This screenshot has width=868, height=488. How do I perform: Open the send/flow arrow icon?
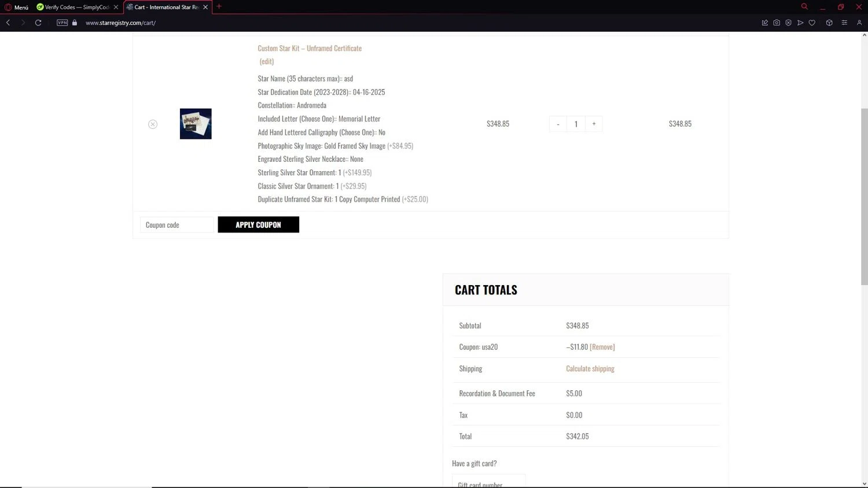800,23
